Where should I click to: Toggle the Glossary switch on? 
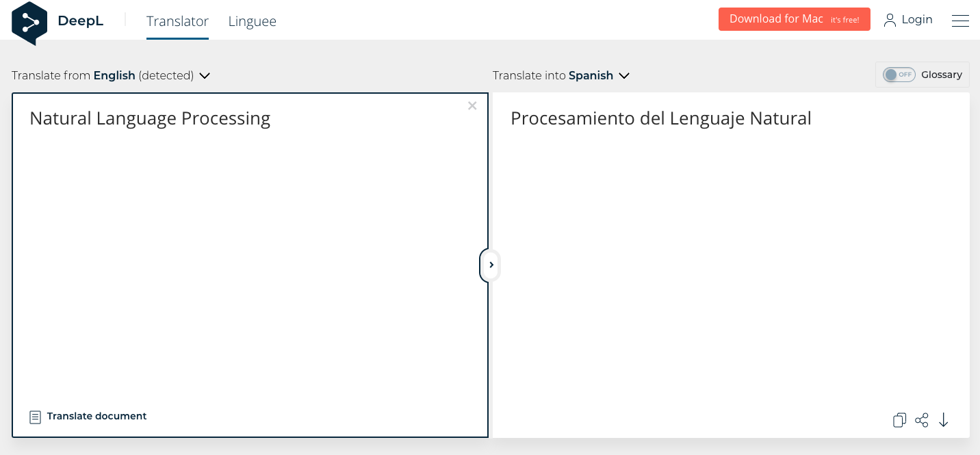point(899,75)
